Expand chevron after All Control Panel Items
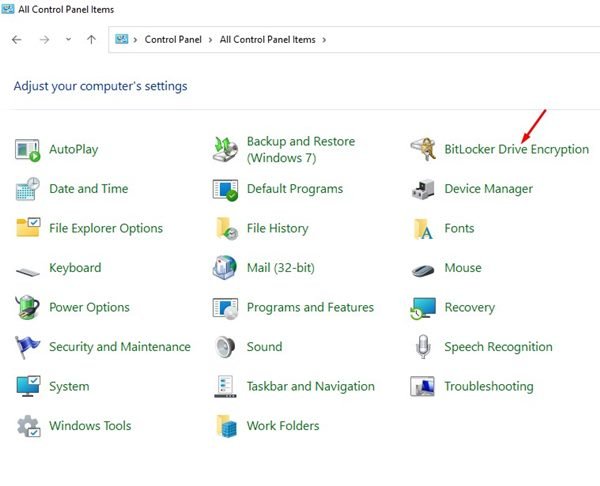Screen dimensions: 600x486 click(324, 40)
